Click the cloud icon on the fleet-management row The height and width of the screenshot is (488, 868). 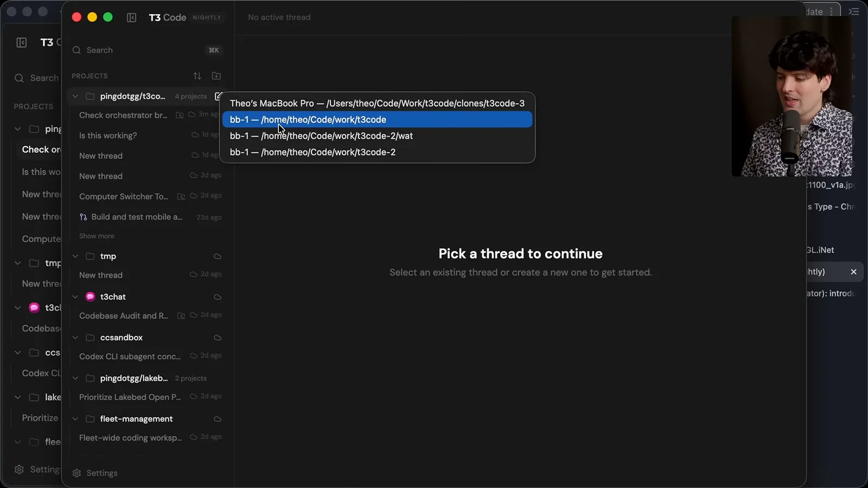click(x=218, y=419)
